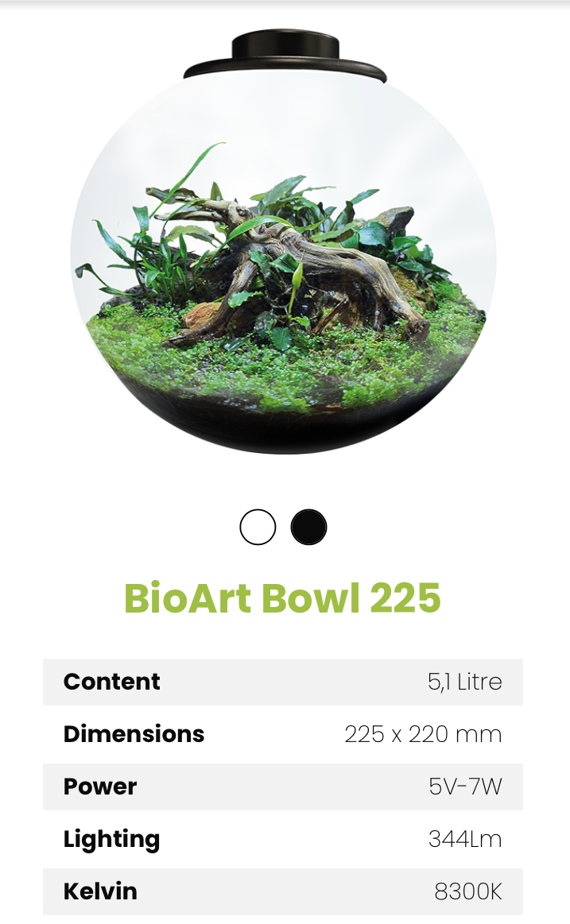Screen dimensions: 570x924
Task: Click the 344Lm lighting value
Action: [x=465, y=839]
